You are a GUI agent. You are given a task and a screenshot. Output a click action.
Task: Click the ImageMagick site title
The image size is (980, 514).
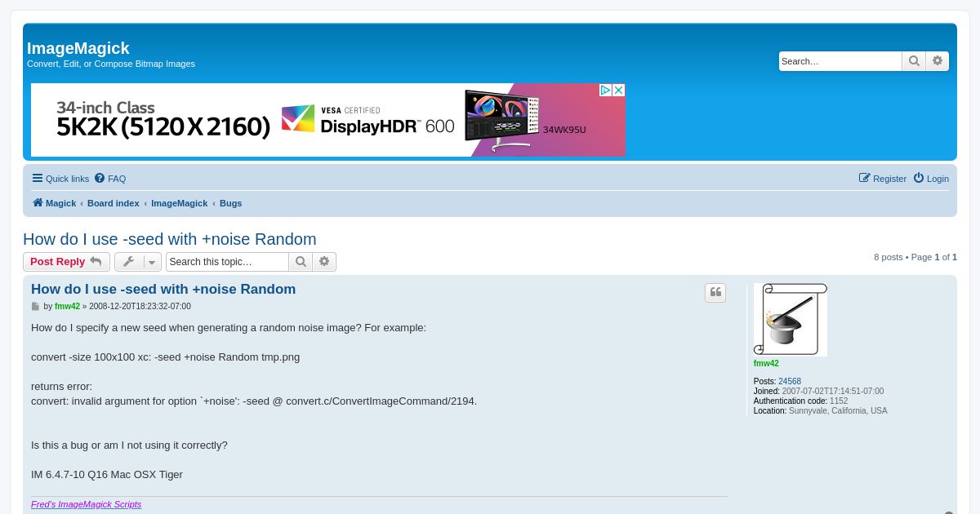[x=78, y=48]
